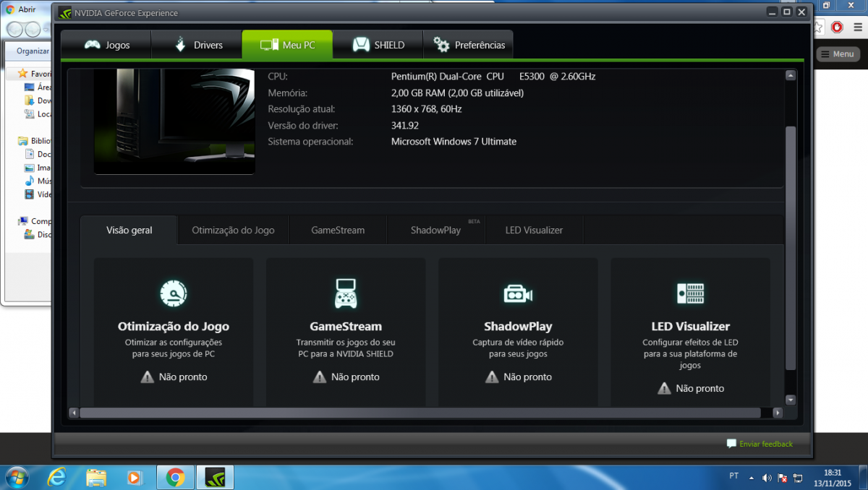This screenshot has height=490, width=868.
Task: Click the vertical scrollbar down arrow
Action: pyautogui.click(x=791, y=399)
